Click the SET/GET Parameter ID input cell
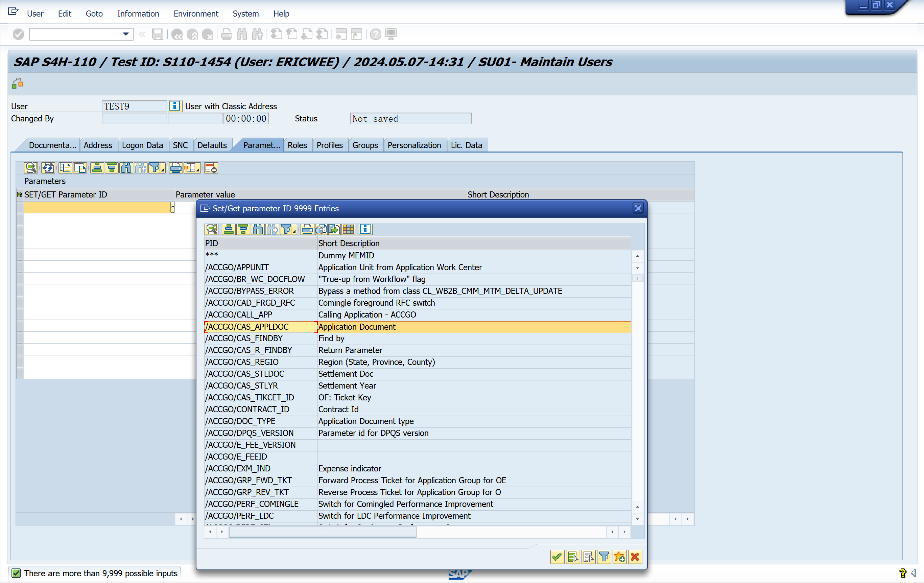Viewport: 924px width, 583px height. pos(97,207)
